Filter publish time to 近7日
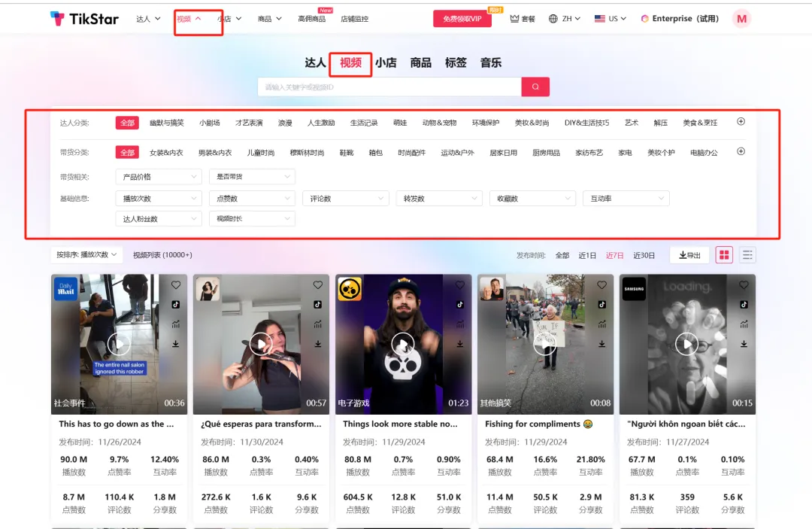The width and height of the screenshot is (812, 529). click(615, 255)
